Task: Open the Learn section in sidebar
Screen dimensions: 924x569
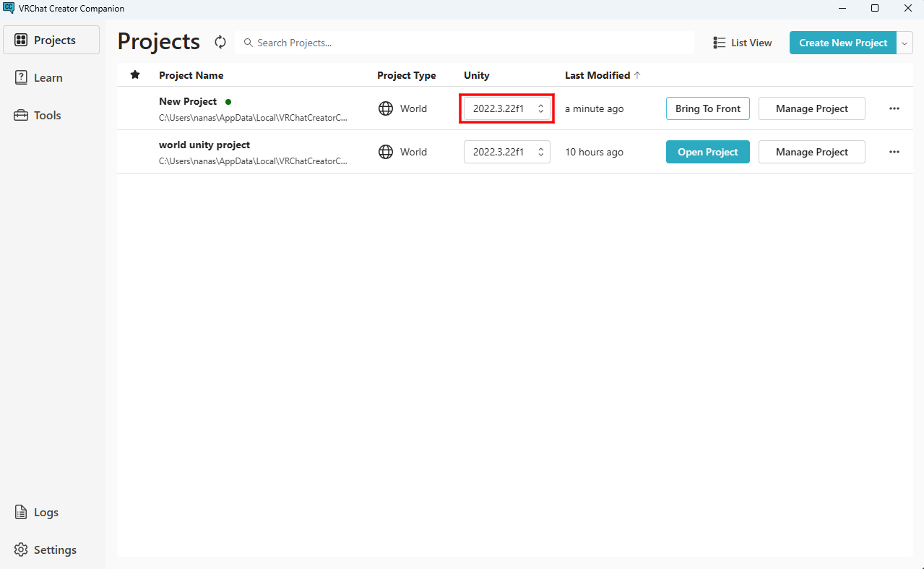Action: (x=51, y=77)
